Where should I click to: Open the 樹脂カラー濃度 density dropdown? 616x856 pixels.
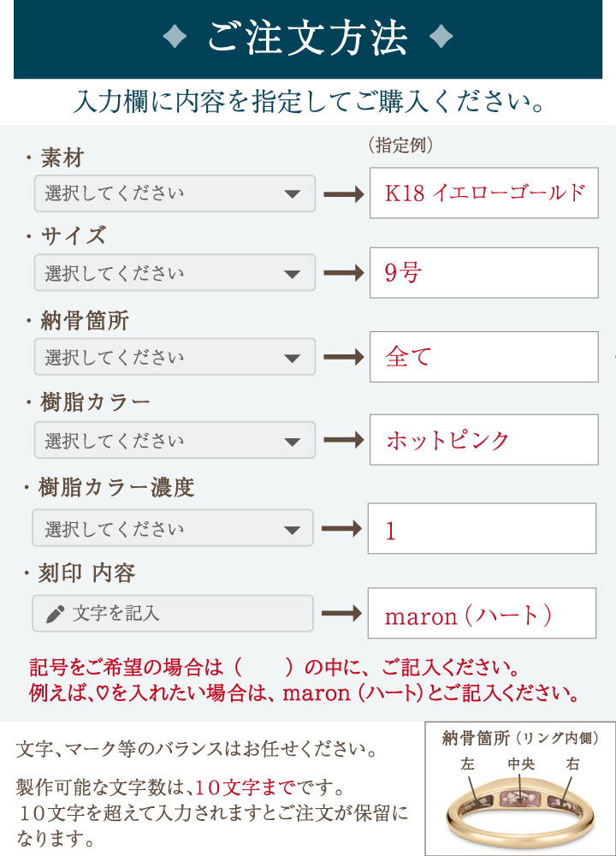point(173,527)
